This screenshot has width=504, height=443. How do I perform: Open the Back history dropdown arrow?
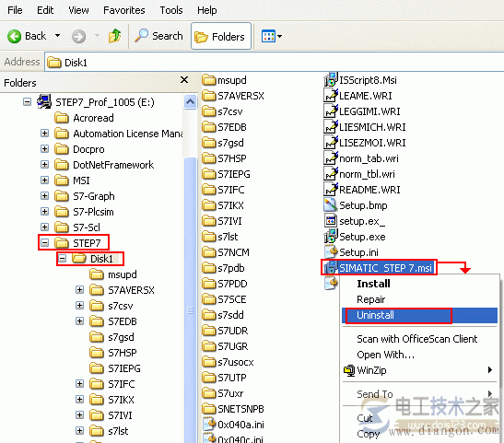point(57,35)
